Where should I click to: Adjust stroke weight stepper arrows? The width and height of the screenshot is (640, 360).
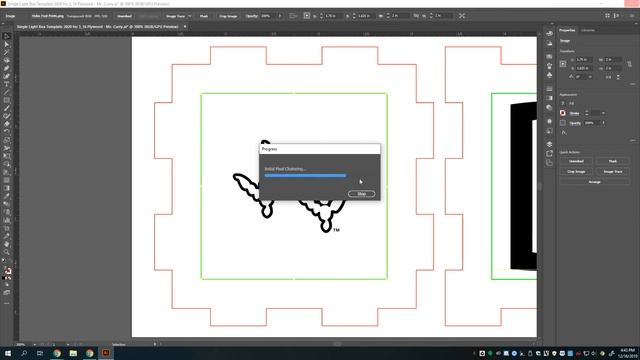point(587,113)
